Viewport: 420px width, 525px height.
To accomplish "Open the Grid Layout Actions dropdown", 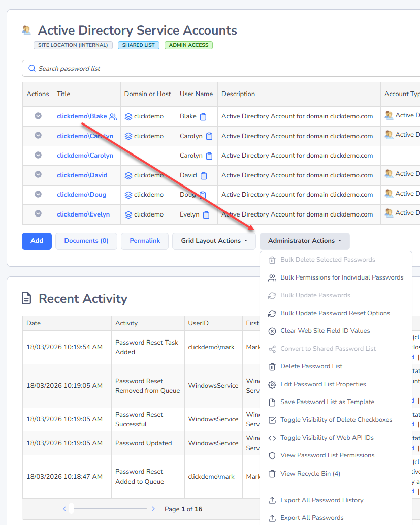I will pos(214,241).
